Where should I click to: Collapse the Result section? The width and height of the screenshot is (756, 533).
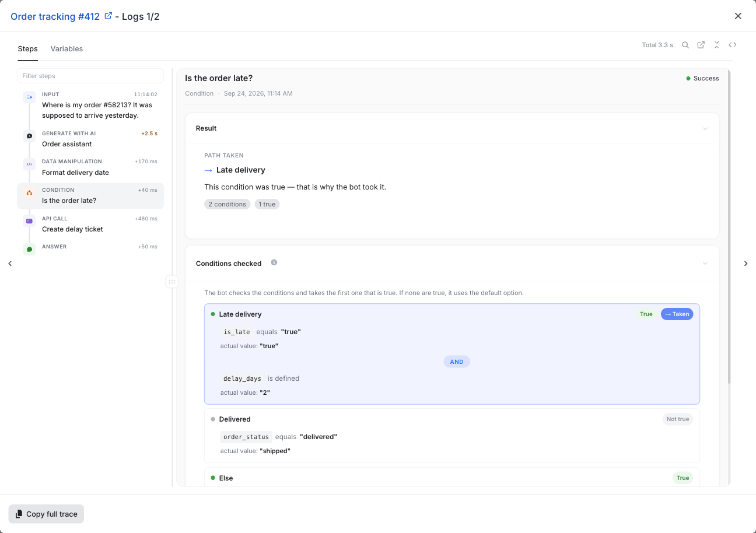point(705,128)
